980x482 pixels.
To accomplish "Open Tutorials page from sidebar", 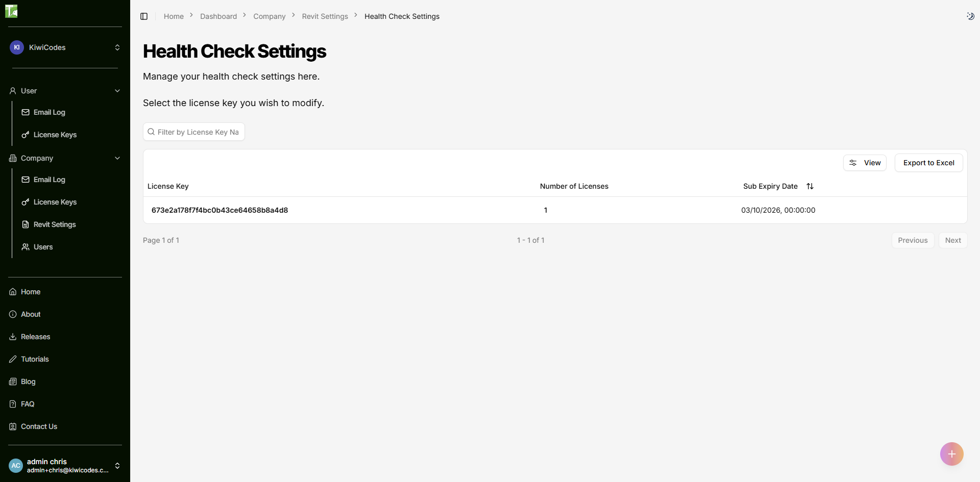I will coord(35,359).
